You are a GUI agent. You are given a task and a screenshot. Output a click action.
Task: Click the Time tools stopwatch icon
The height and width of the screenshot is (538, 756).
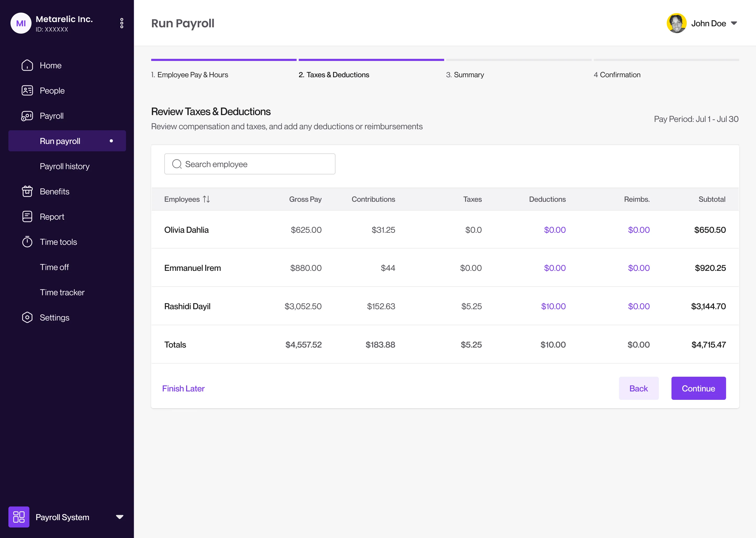pos(27,242)
